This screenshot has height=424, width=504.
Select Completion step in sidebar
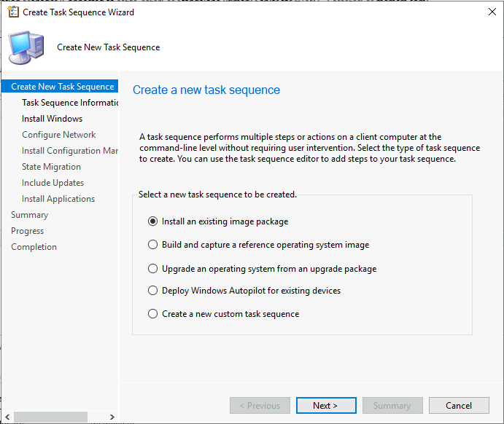click(34, 247)
